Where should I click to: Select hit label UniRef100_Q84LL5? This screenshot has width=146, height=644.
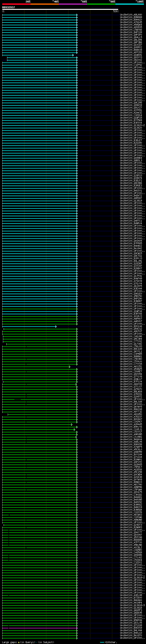pos(131,37)
